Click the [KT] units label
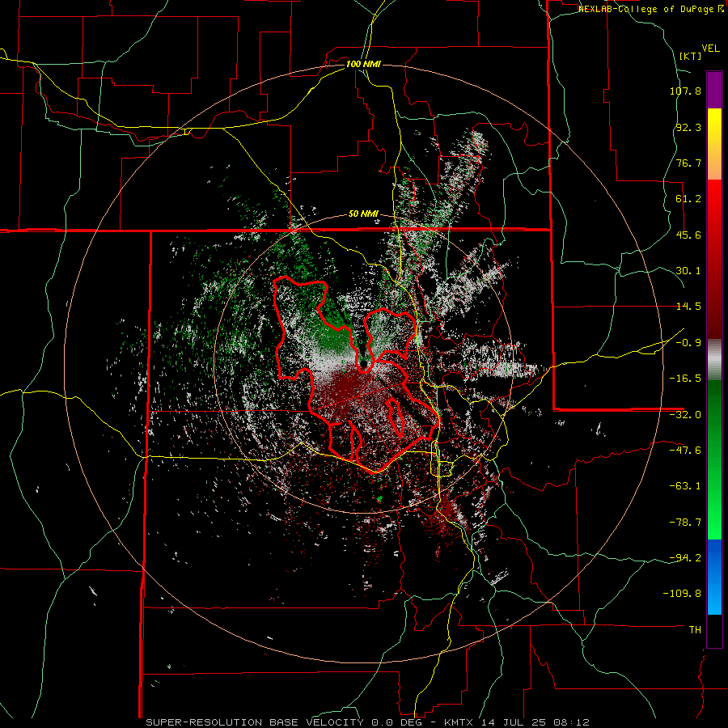Screen dimensions: 728x728 (691, 56)
